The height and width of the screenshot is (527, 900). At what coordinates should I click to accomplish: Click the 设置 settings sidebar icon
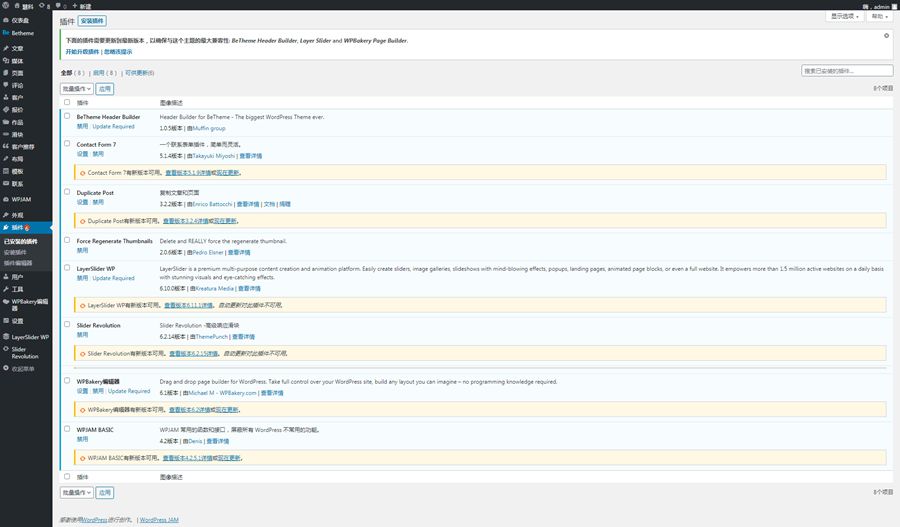[x=6, y=321]
